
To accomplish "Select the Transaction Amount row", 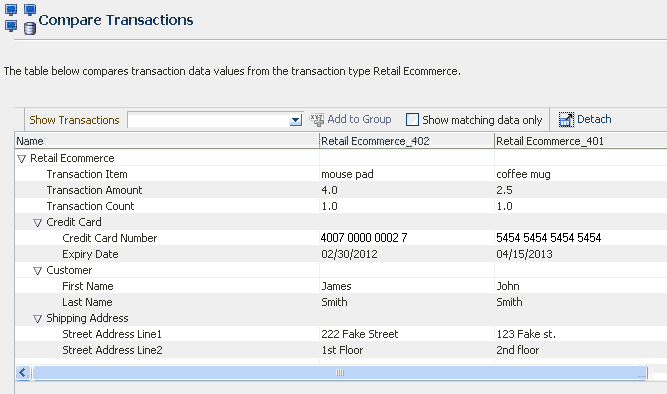I will tap(341, 190).
